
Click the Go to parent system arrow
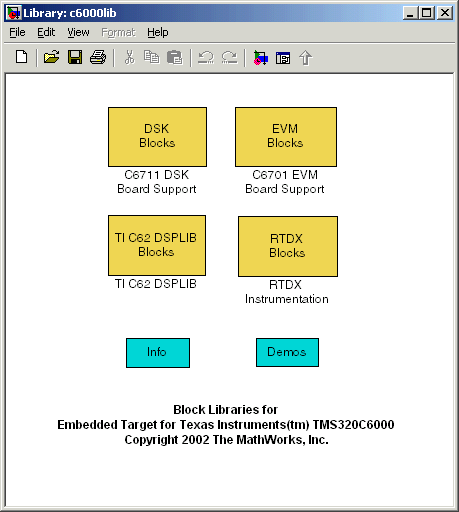pyautogui.click(x=305, y=58)
